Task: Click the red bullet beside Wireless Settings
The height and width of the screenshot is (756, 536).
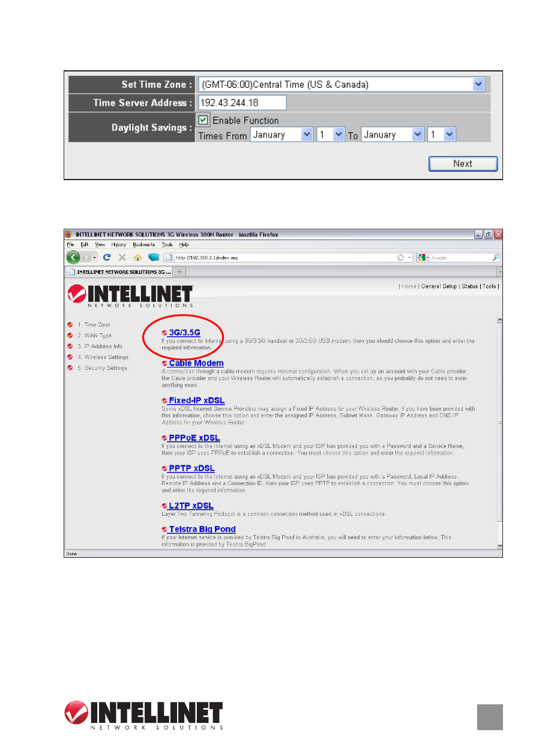Action: point(70,357)
